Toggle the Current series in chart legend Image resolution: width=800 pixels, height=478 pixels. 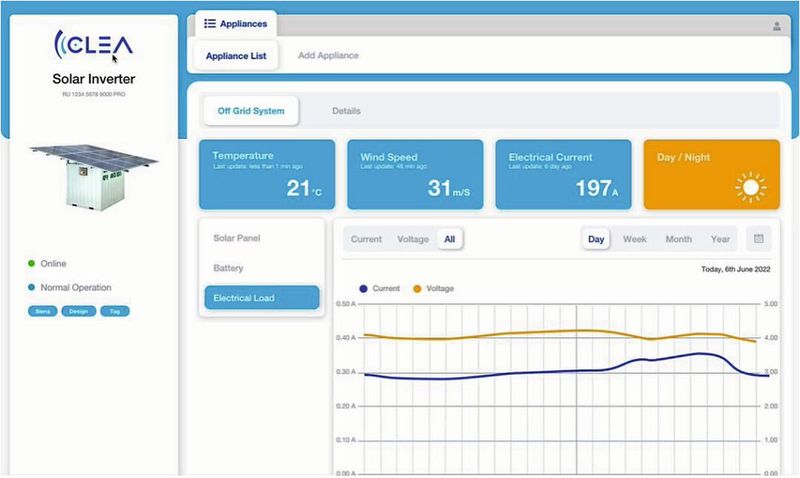coord(380,288)
